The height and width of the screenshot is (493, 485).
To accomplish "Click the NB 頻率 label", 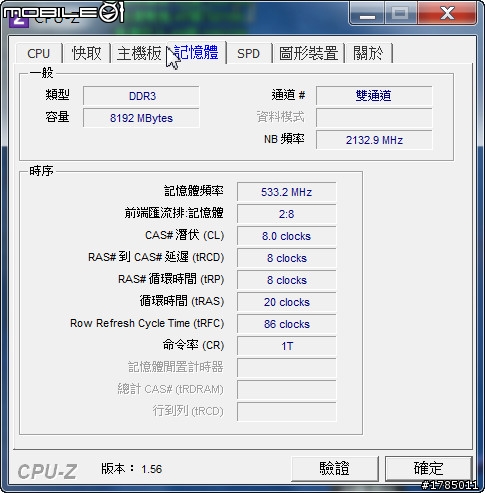I will click(284, 139).
